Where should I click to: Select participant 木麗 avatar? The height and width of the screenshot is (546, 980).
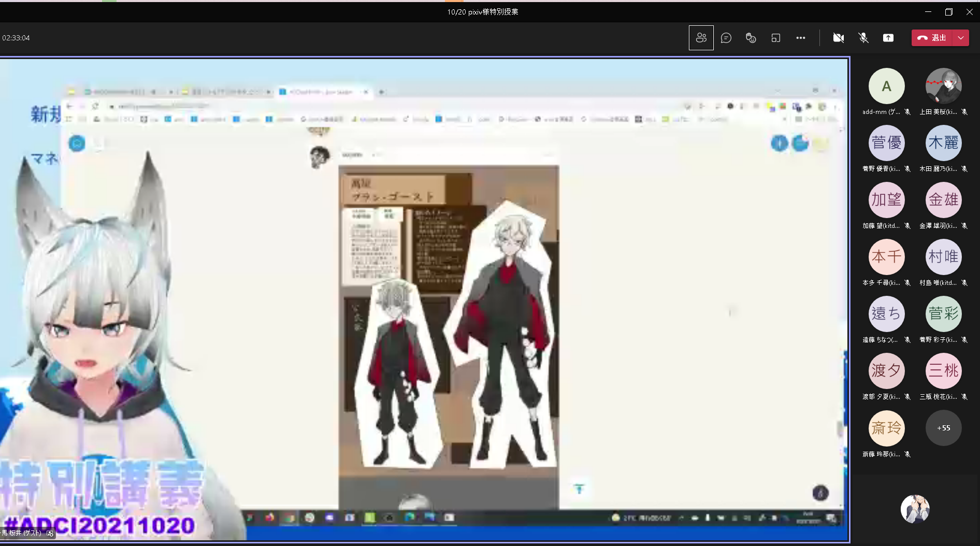tap(944, 143)
